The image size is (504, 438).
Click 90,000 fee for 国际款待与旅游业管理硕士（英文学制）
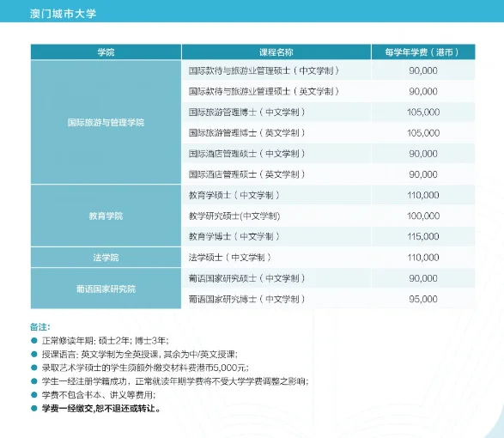click(x=423, y=91)
